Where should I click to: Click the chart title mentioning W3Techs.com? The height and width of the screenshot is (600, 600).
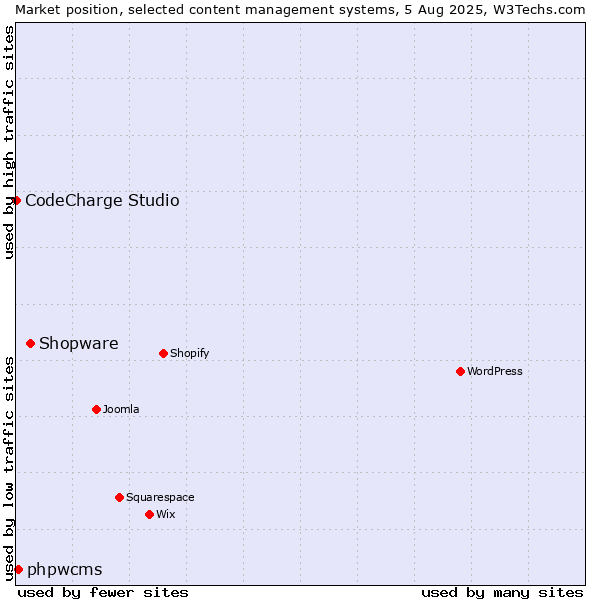click(x=300, y=10)
